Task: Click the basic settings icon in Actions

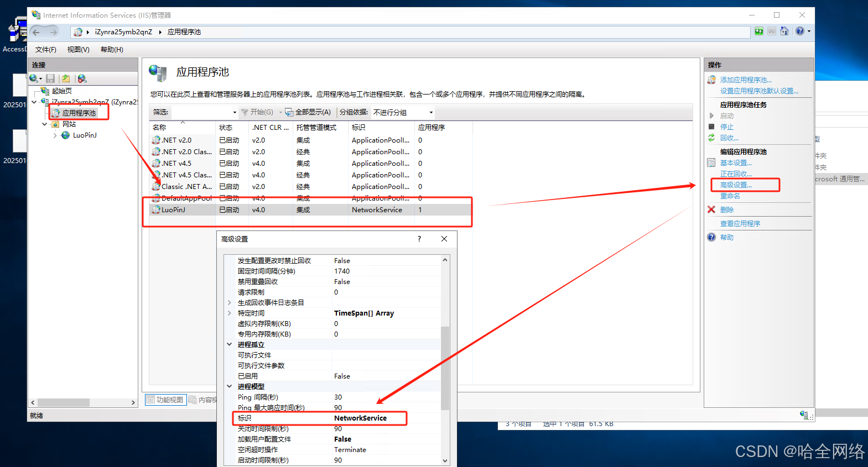Action: [x=711, y=162]
